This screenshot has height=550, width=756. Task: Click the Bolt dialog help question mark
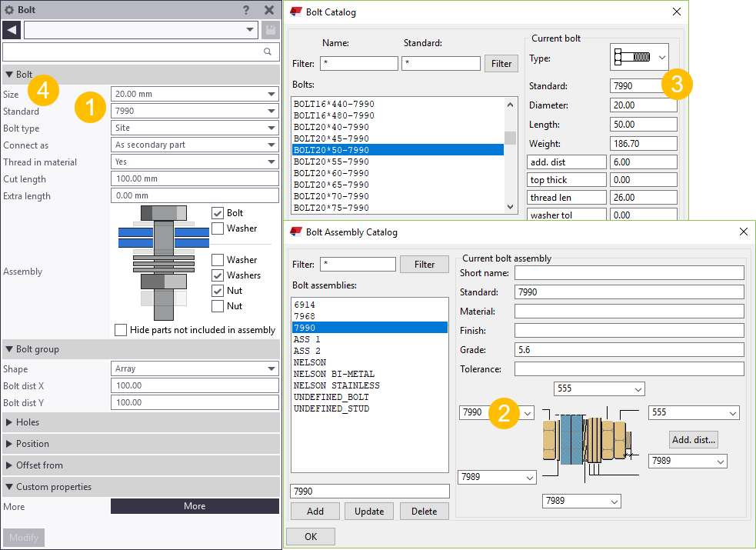[245, 10]
